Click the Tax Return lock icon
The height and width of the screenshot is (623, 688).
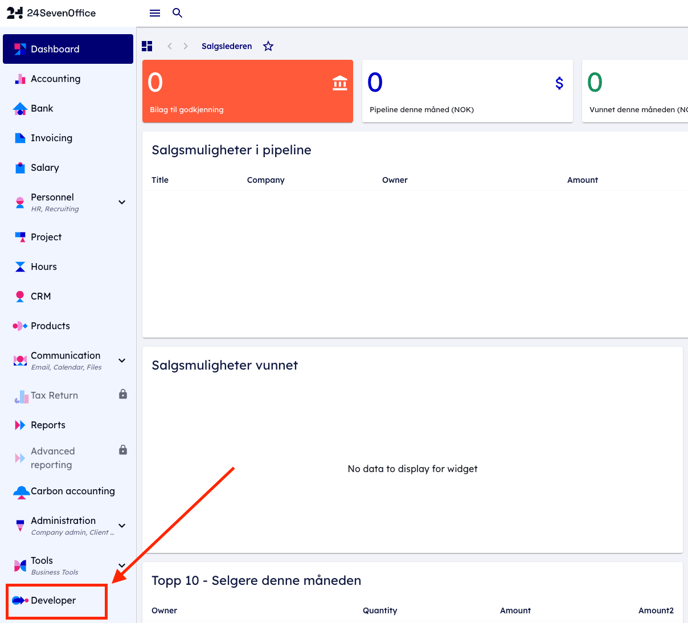[x=123, y=395]
